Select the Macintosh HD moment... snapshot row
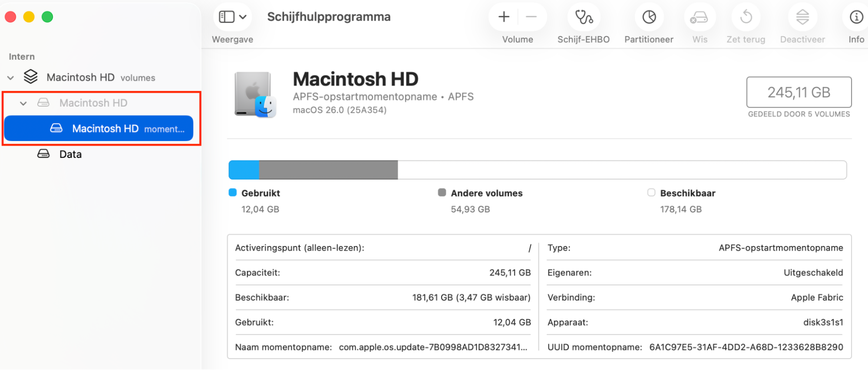This screenshot has width=868, height=370. (99, 128)
